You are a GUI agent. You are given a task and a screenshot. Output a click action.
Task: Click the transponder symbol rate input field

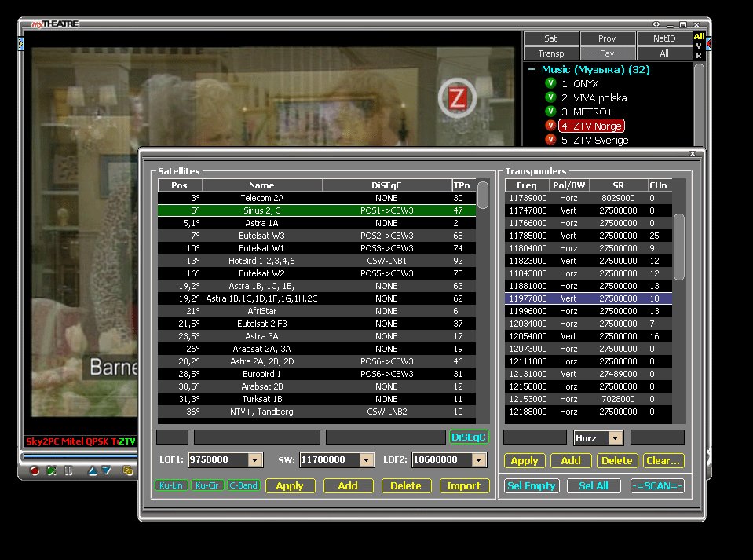tap(657, 437)
